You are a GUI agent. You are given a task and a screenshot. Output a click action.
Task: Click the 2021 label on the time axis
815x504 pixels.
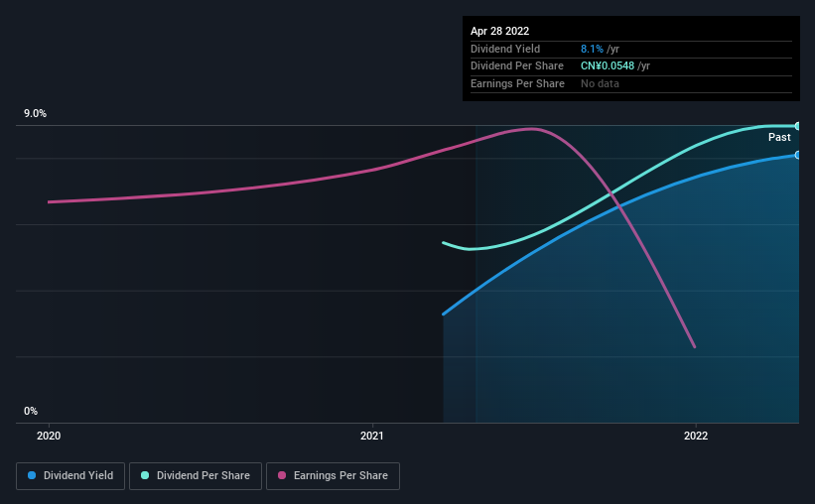[x=372, y=436]
